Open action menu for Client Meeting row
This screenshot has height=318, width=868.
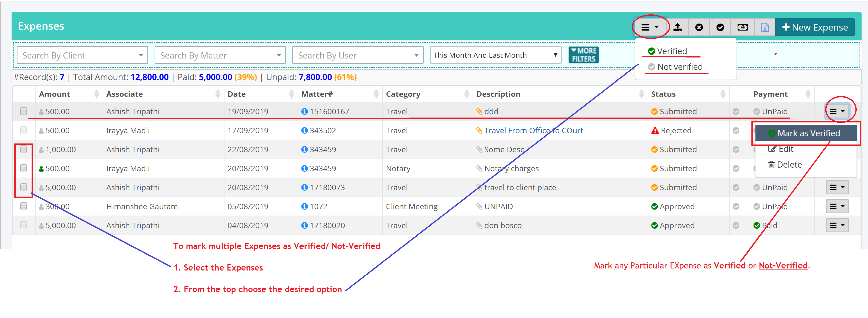[x=837, y=207]
